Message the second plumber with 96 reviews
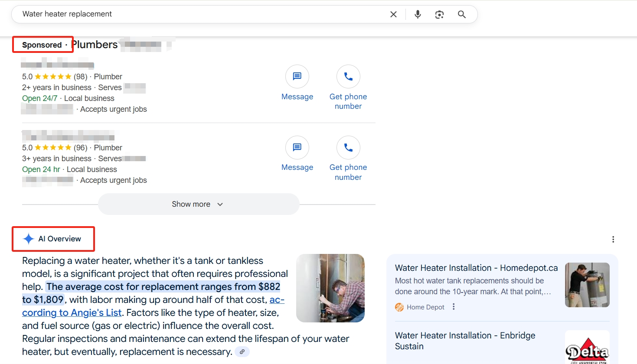This screenshot has height=364, width=637. (x=297, y=148)
